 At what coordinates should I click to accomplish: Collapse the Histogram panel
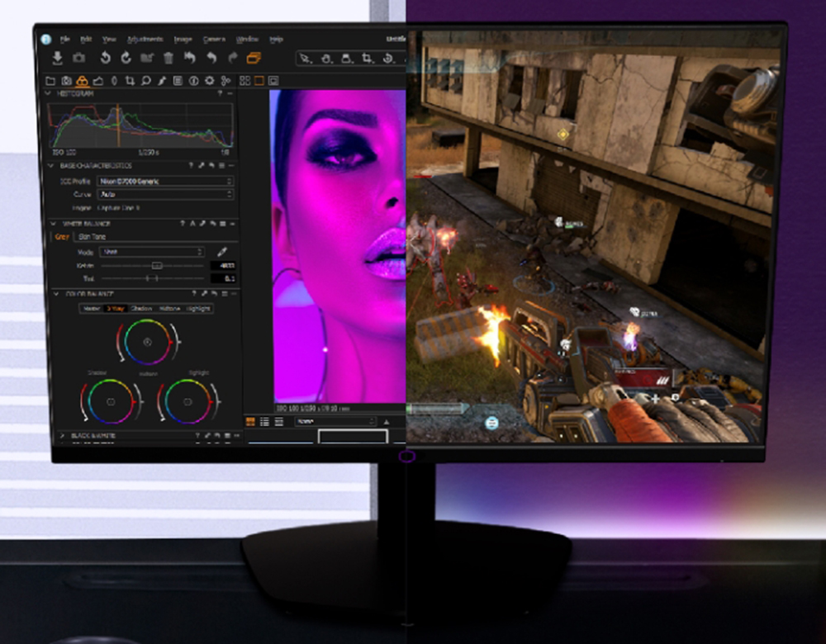pyautogui.click(x=49, y=94)
